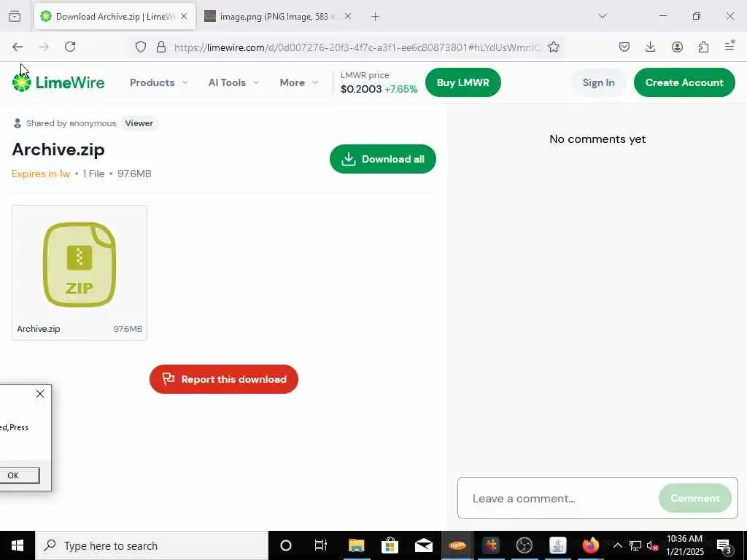Click the Viewer badge
The image size is (747, 560).
tap(139, 123)
